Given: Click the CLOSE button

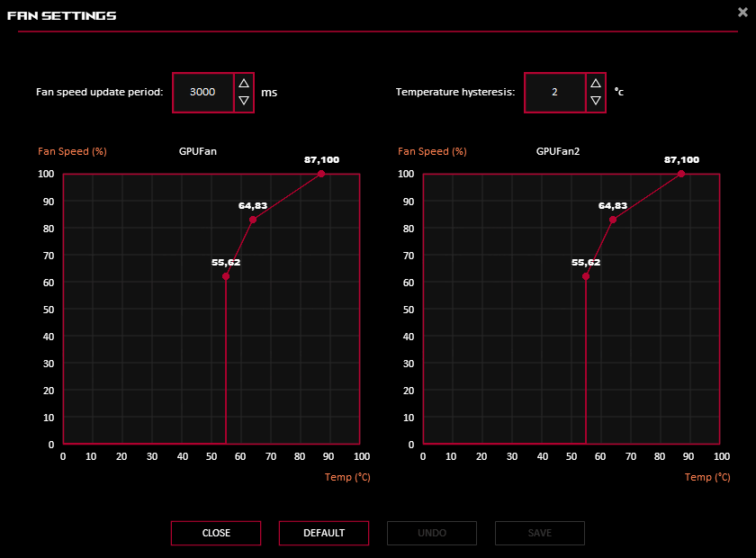Looking at the screenshot, I should point(216,533).
